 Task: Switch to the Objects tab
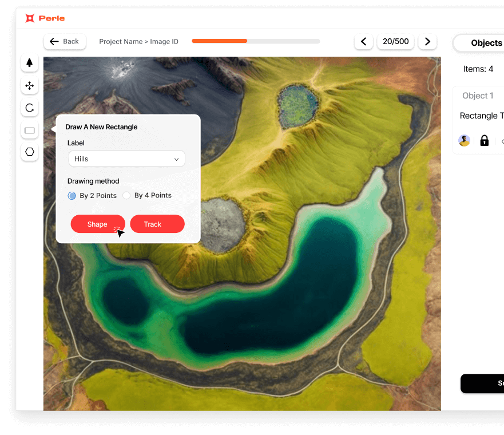(485, 43)
